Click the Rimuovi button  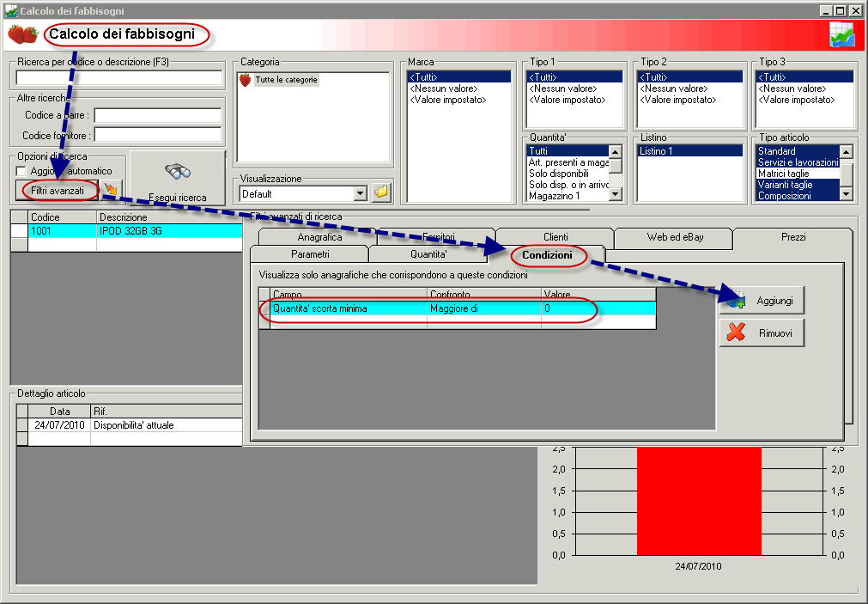coord(762,333)
